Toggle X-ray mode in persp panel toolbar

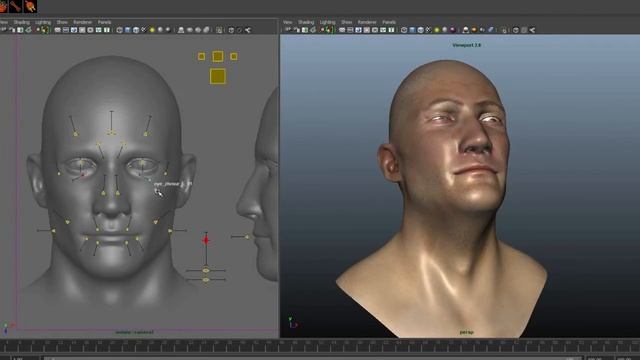tap(516, 30)
